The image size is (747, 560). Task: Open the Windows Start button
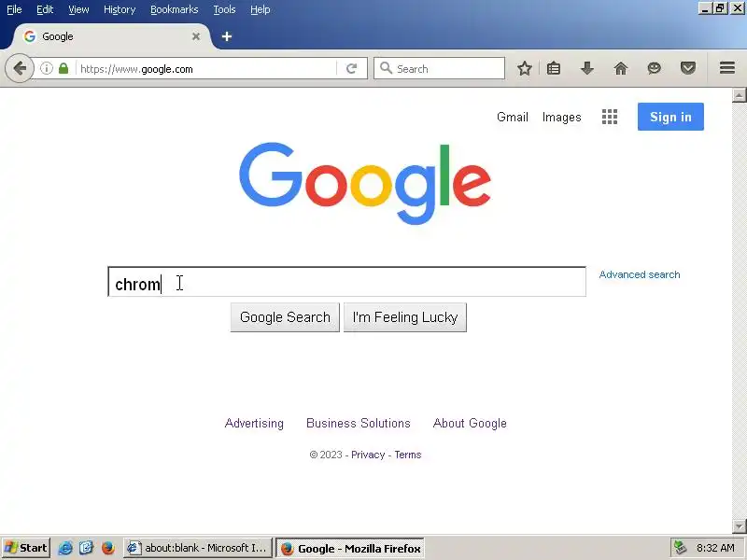tap(26, 548)
